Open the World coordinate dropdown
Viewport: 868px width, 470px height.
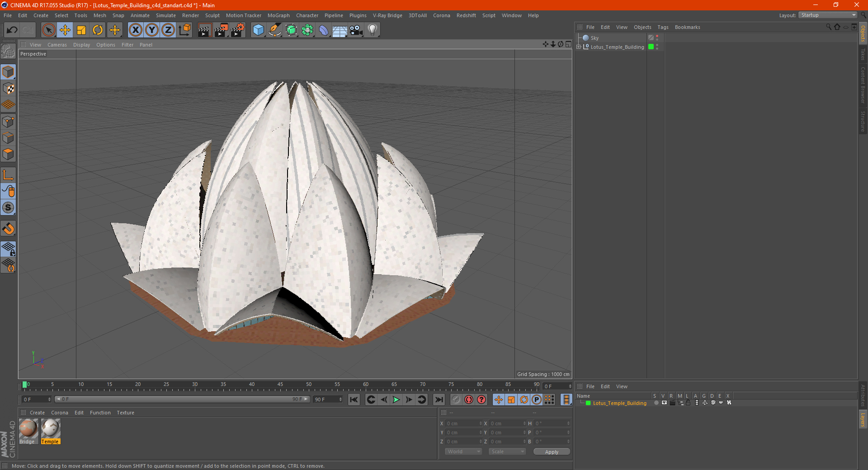click(x=463, y=451)
